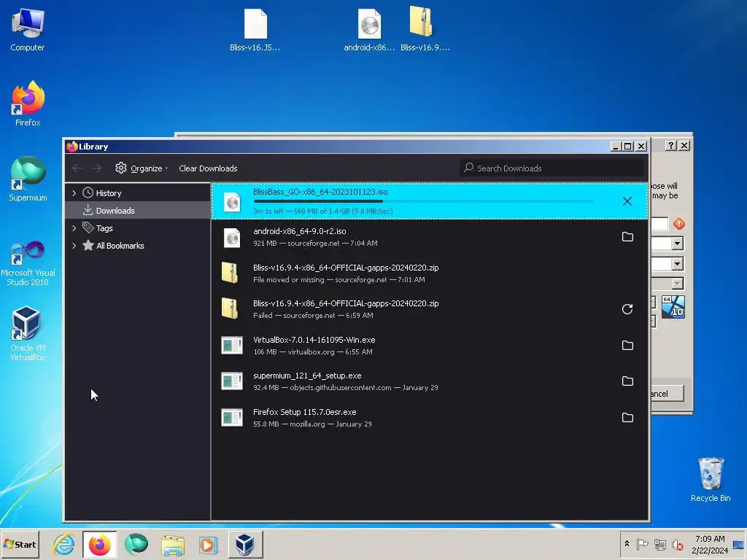Viewport: 747px width, 560px height.
Task: Select Microsoft Visual Studio 2010 desktop shortcut
Action: click(28, 263)
